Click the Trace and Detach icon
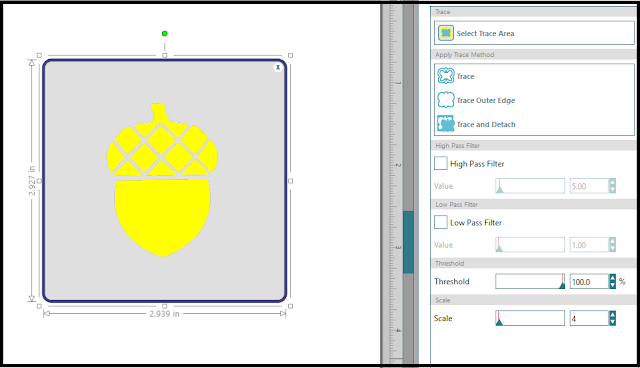This screenshot has height=368, width=640. [446, 124]
